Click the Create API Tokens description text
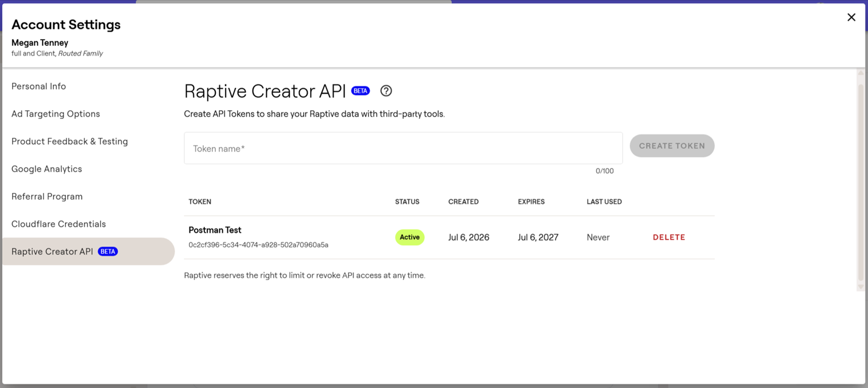The width and height of the screenshot is (868, 388). (x=315, y=114)
